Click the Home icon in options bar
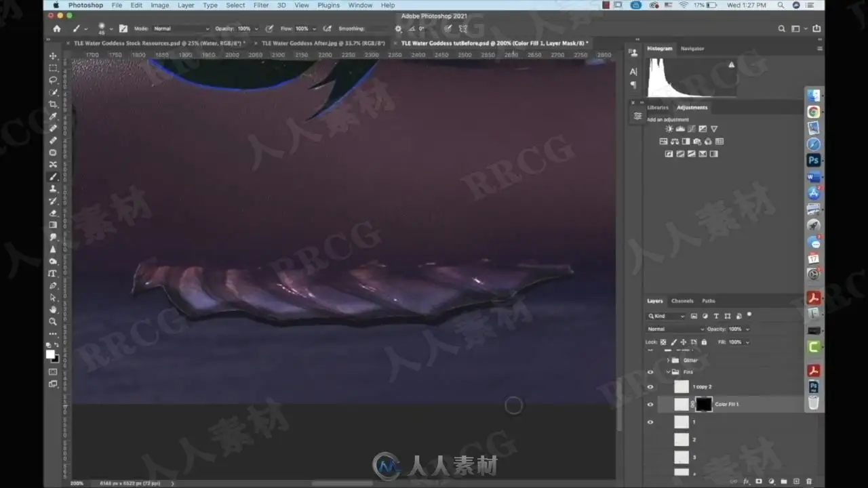Viewport: 868px width, 488px height. click(57, 28)
